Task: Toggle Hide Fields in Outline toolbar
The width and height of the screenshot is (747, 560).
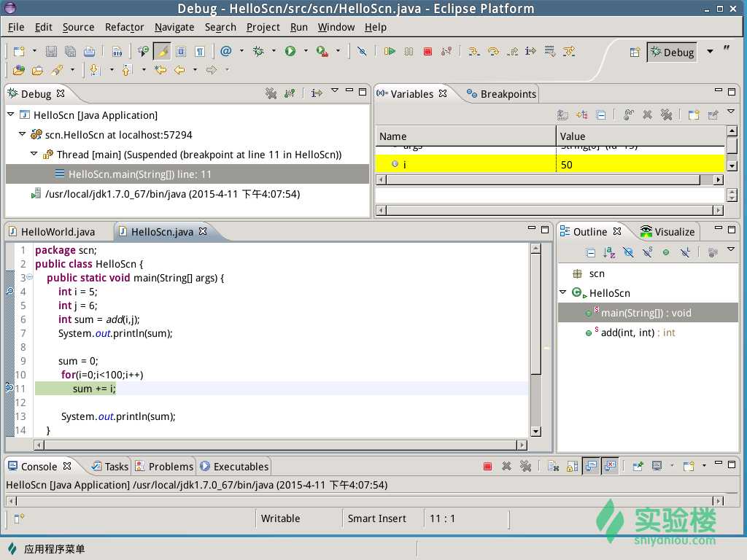Action: 628,252
